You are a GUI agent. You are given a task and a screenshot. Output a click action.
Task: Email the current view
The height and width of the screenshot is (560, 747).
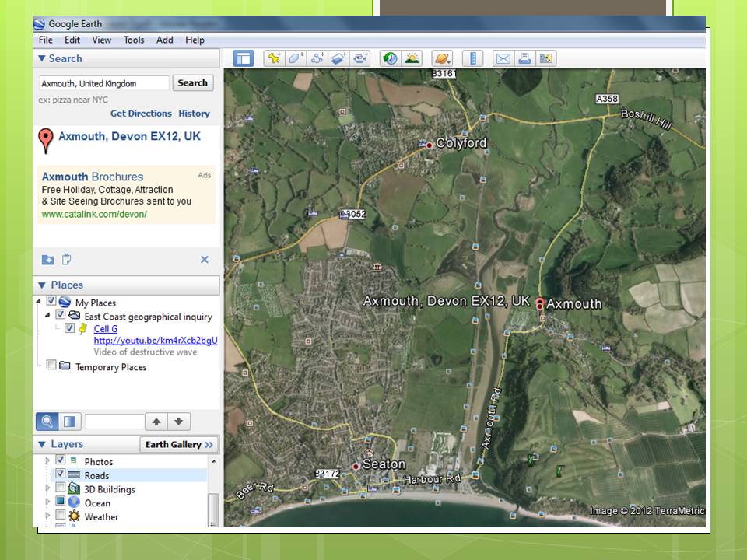pos(501,58)
